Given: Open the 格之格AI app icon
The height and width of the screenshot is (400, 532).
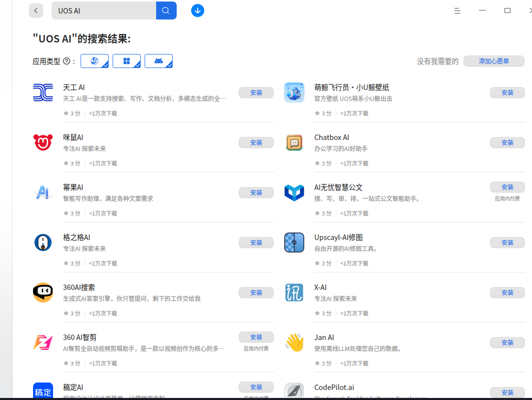Looking at the screenshot, I should 43,242.
